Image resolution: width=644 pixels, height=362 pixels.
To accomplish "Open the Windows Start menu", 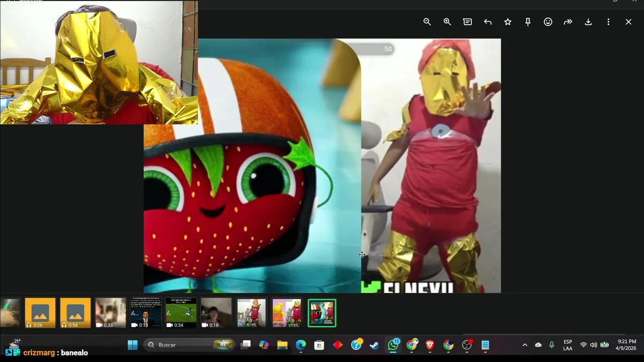I will click(133, 345).
